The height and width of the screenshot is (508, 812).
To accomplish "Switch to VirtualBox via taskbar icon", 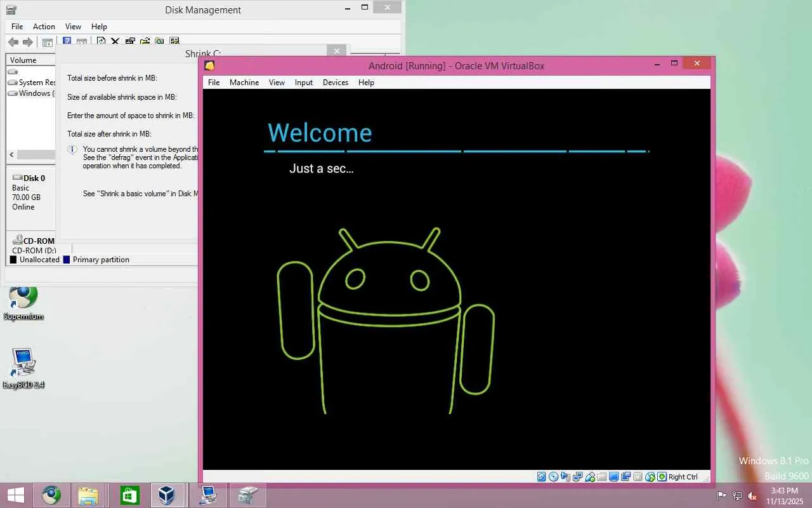I will 167,495.
